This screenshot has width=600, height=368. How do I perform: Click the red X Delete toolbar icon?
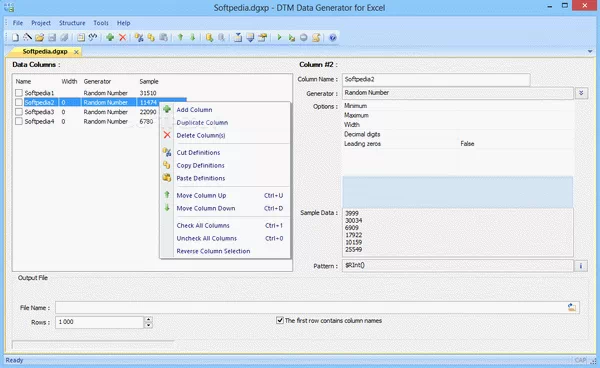tap(122, 37)
